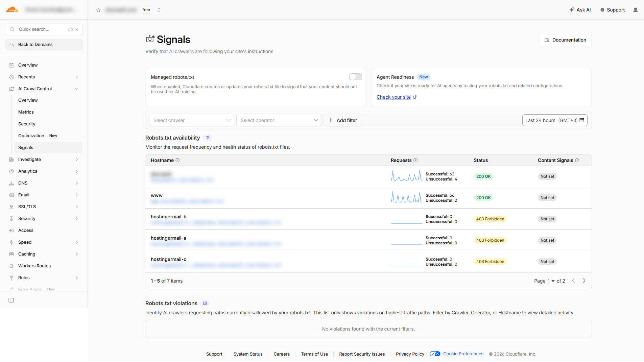
Task: Toggle Managed robots.txt switch
Action: click(355, 77)
